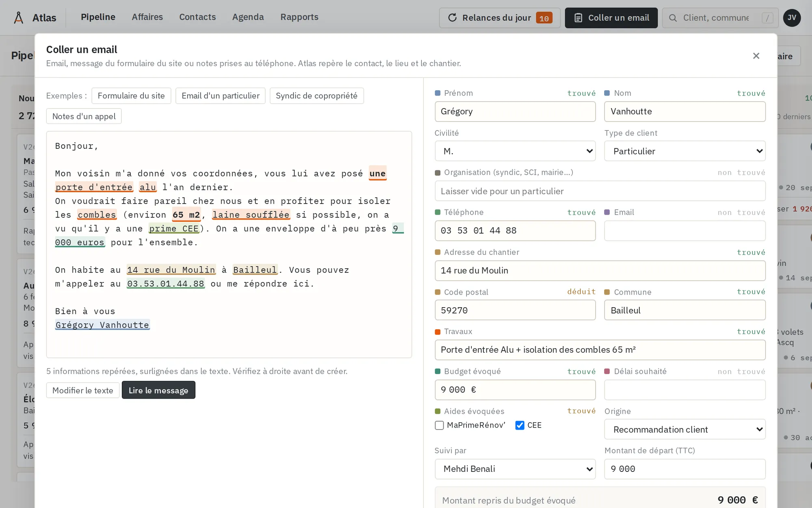Open the Contacts tab

197,17
